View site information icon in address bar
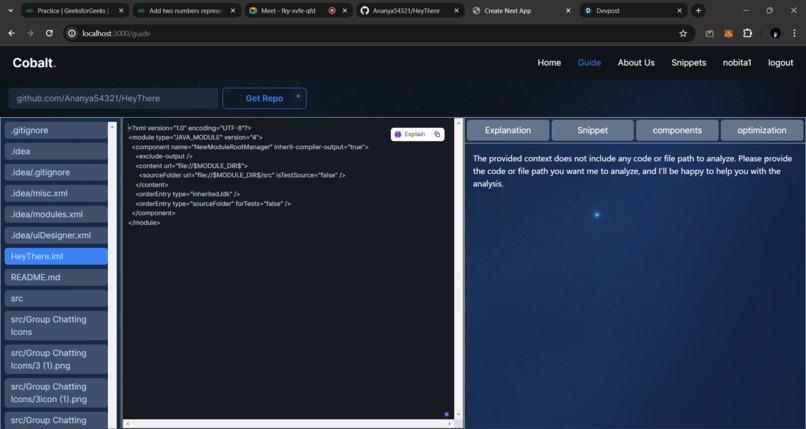The image size is (806, 429). (72, 33)
